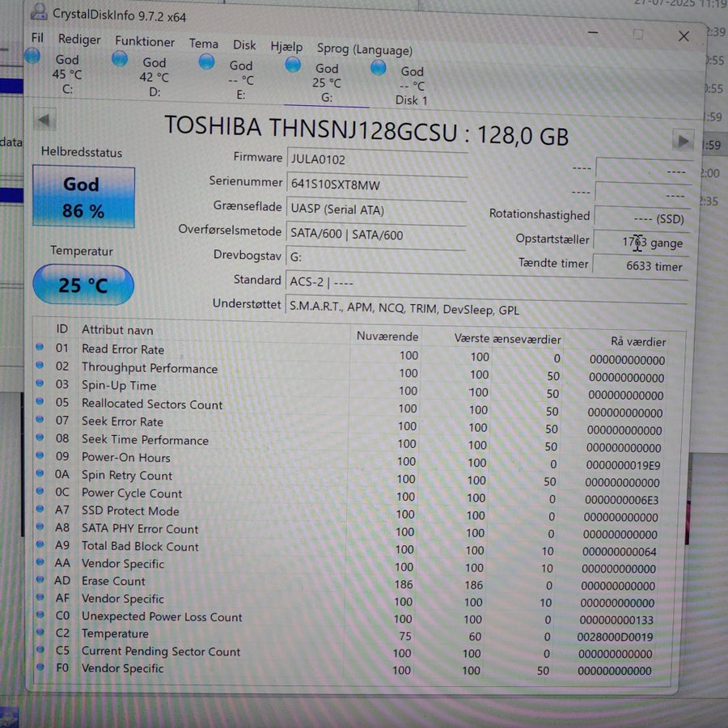This screenshot has width=728, height=728.
Task: Click the Understøttet features field
Action: coord(486,308)
